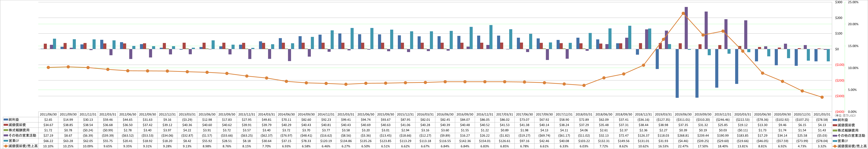This screenshot has width=868, height=149.
Task: Click the 減価償却費 legend entry in the left table
Action: (x=14, y=125)
